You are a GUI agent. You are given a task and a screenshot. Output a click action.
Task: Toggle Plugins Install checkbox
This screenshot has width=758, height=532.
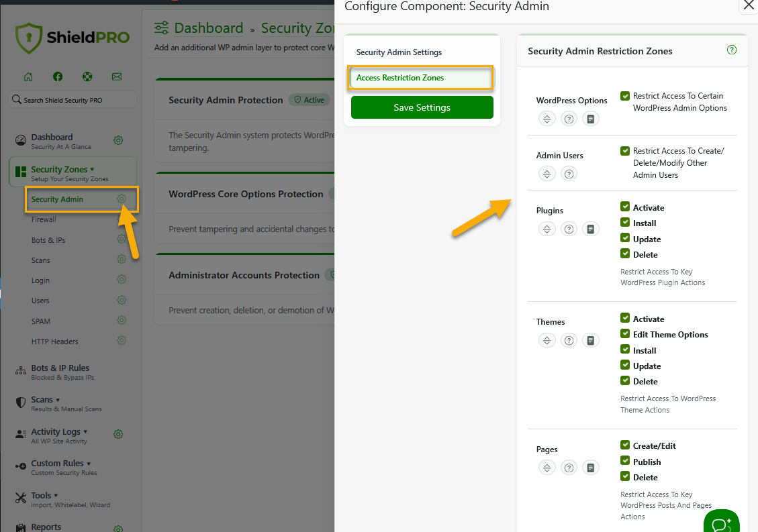(625, 222)
